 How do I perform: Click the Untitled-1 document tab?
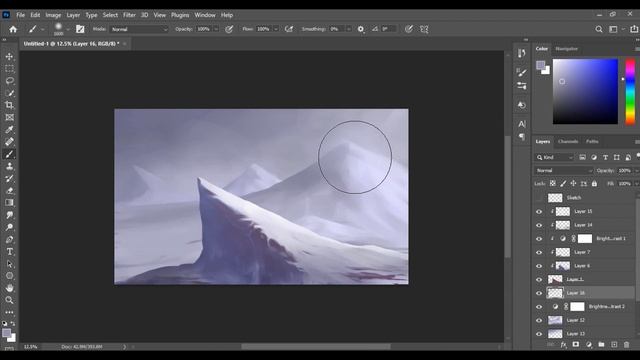pos(71,44)
